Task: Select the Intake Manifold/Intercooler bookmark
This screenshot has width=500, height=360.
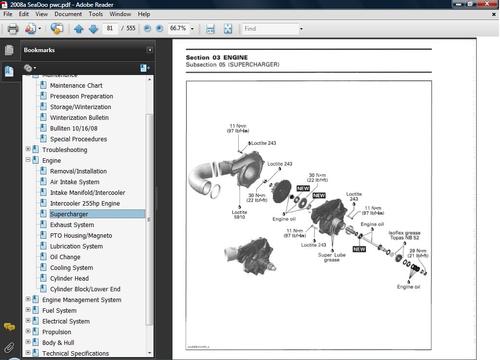Action: tap(87, 193)
